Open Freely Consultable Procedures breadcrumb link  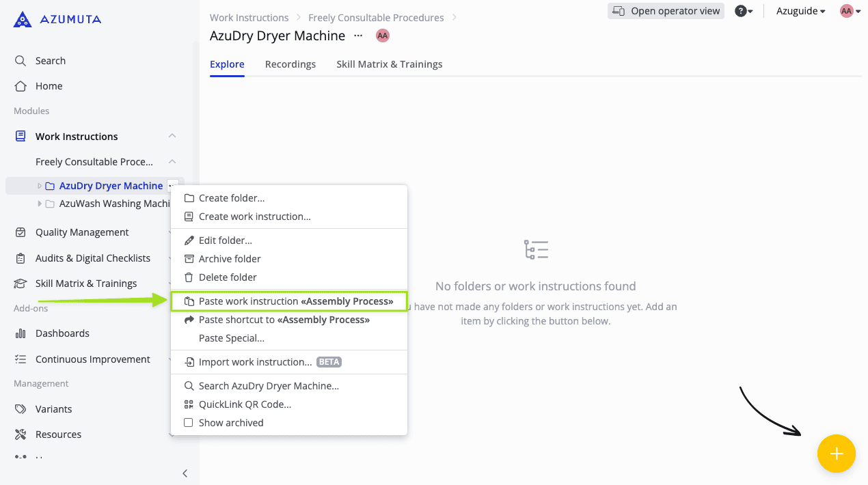tap(376, 18)
